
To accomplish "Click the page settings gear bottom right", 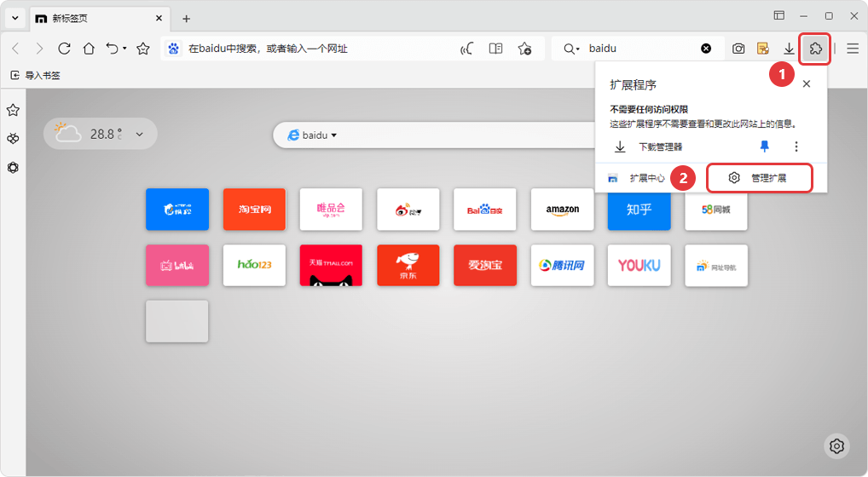I will click(836, 446).
